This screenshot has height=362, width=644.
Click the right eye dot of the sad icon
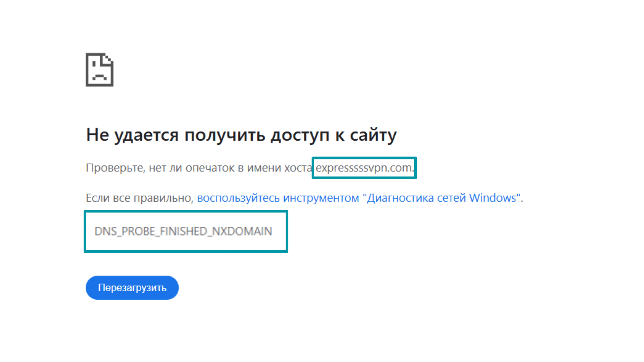[x=106, y=57]
